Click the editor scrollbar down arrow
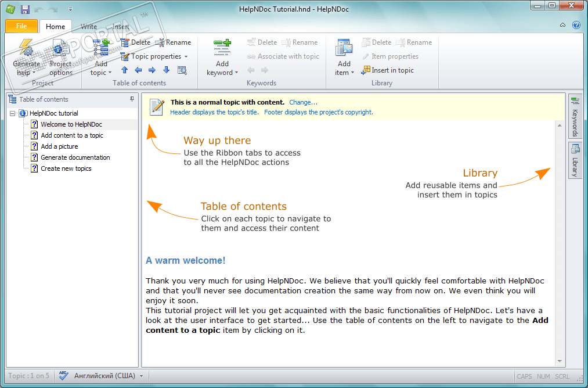 [560, 361]
